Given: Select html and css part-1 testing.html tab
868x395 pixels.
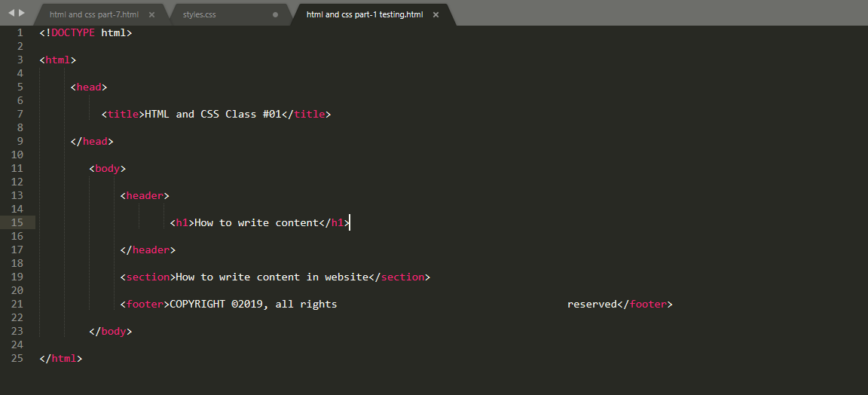Looking at the screenshot, I should (x=364, y=14).
